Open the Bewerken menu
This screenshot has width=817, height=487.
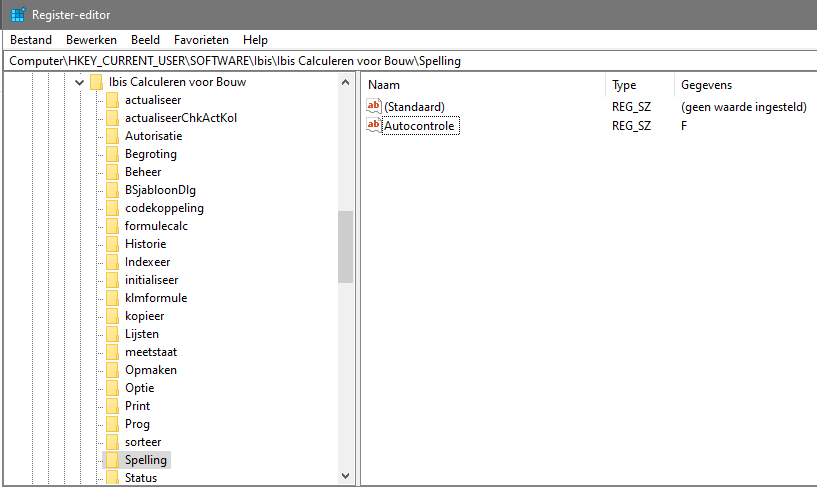coord(91,40)
